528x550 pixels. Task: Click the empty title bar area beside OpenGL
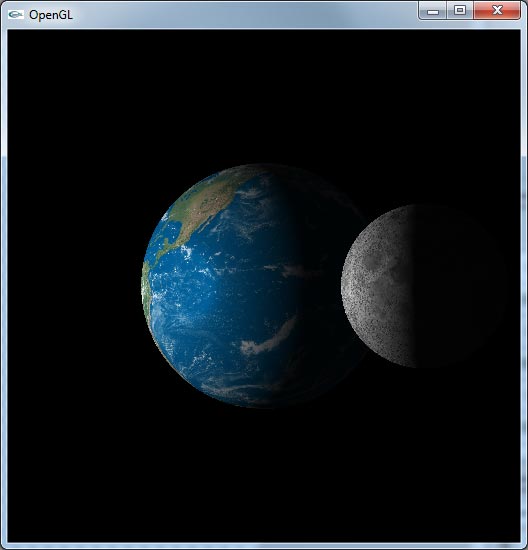pos(246,15)
